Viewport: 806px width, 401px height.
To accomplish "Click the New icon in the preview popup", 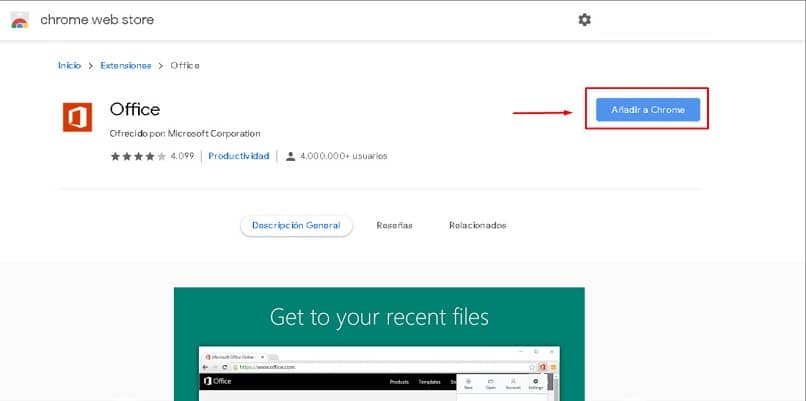I will (x=468, y=384).
